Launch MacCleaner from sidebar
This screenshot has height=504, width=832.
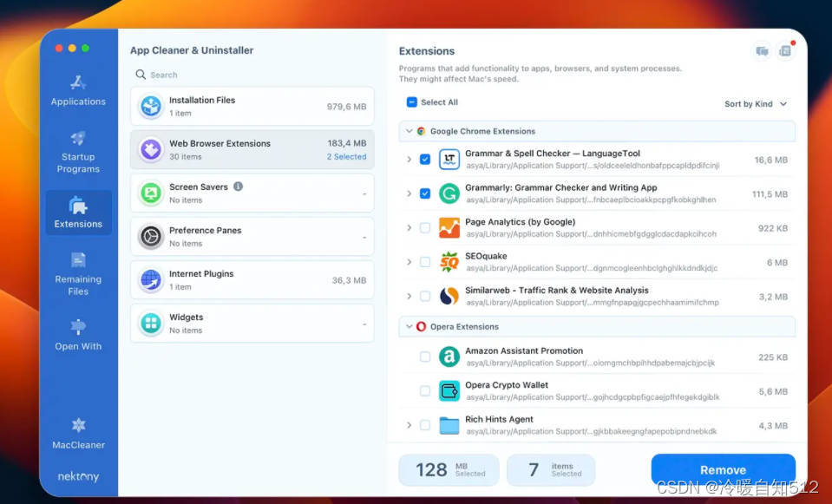[78, 434]
